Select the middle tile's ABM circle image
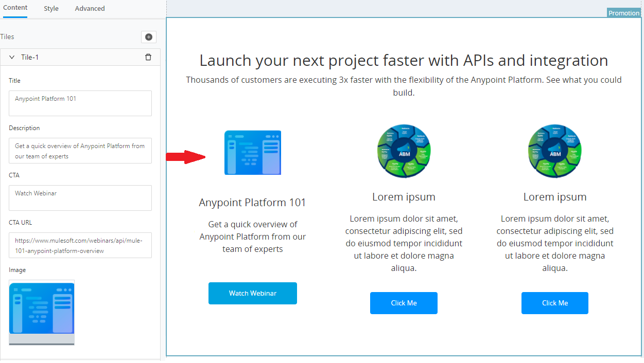This screenshot has height=363, width=644. coord(404,150)
